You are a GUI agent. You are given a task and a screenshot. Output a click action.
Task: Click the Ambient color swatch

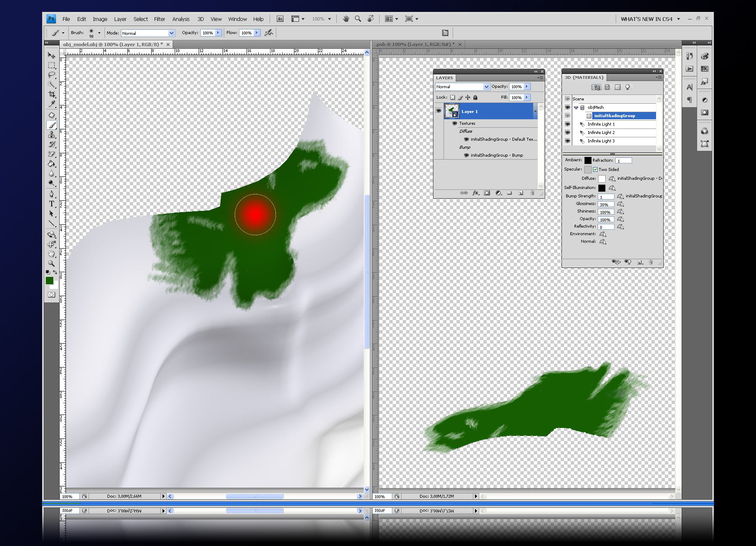[588, 160]
